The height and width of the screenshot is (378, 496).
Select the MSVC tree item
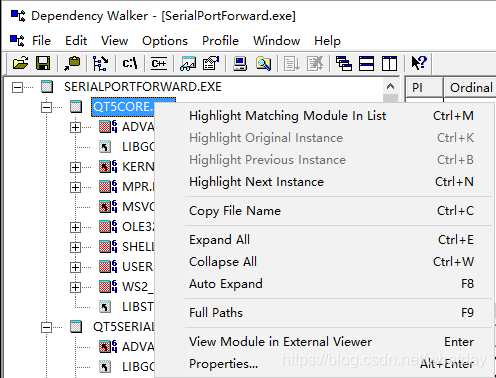(138, 207)
